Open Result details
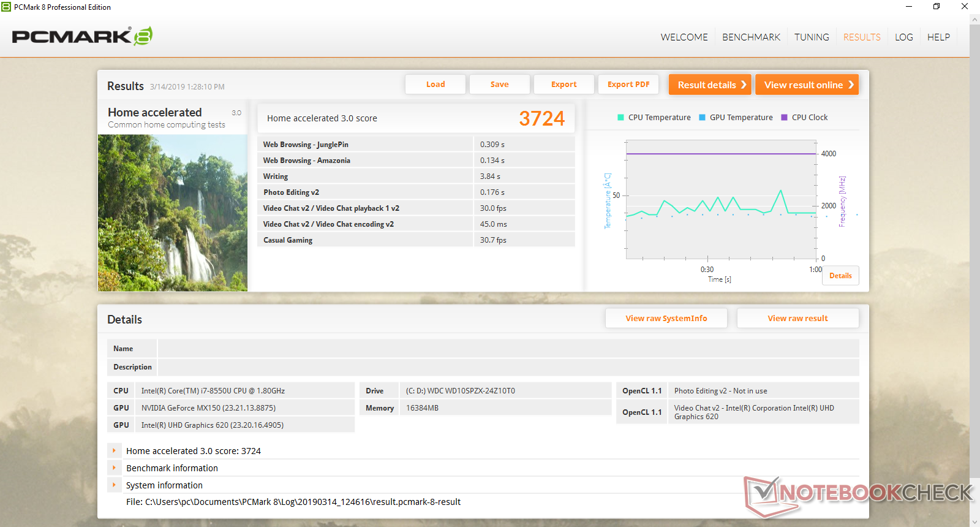The image size is (980, 527). click(710, 85)
